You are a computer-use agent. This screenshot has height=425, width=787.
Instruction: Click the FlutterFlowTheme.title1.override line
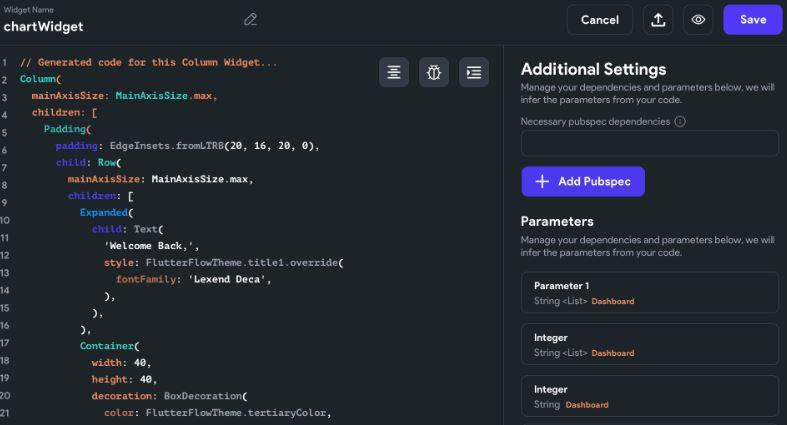pos(223,262)
